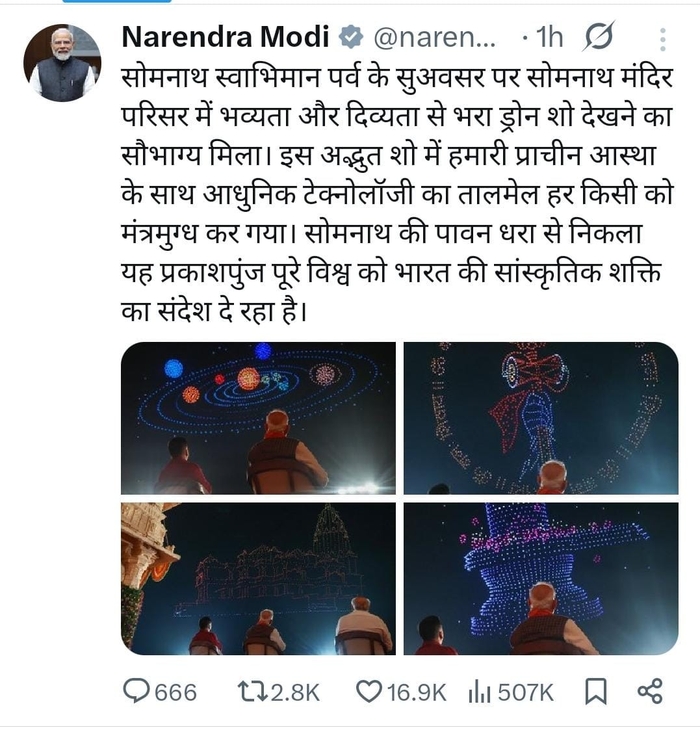Open the three-dot more options menu
Image resolution: width=700 pixels, height=730 pixels.
tap(662, 40)
